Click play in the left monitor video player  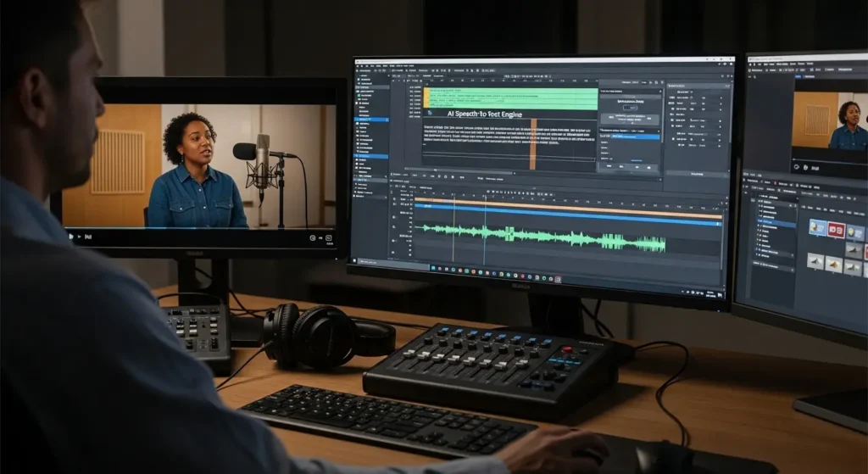pyautogui.click(x=71, y=237)
